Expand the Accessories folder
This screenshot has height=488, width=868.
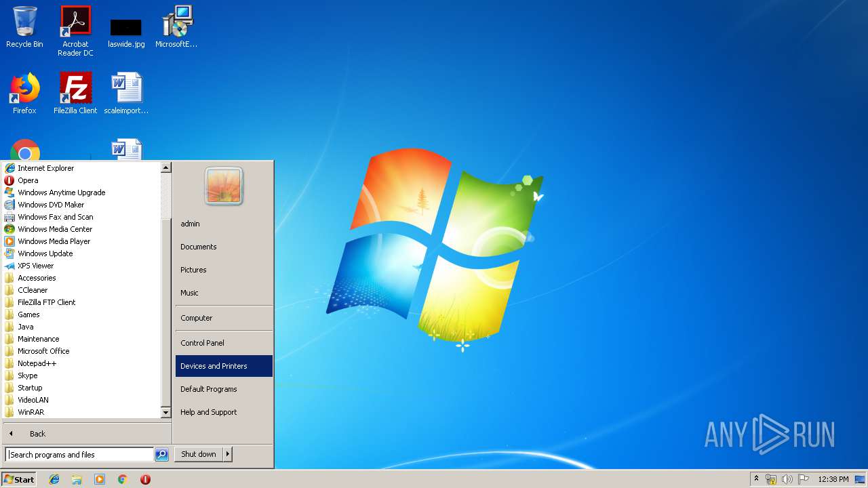click(x=81, y=278)
